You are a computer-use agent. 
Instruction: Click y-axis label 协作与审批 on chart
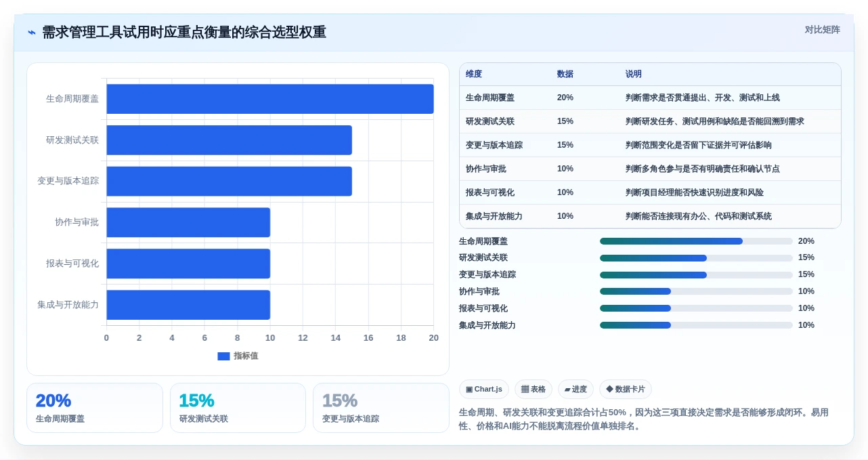[x=77, y=222]
